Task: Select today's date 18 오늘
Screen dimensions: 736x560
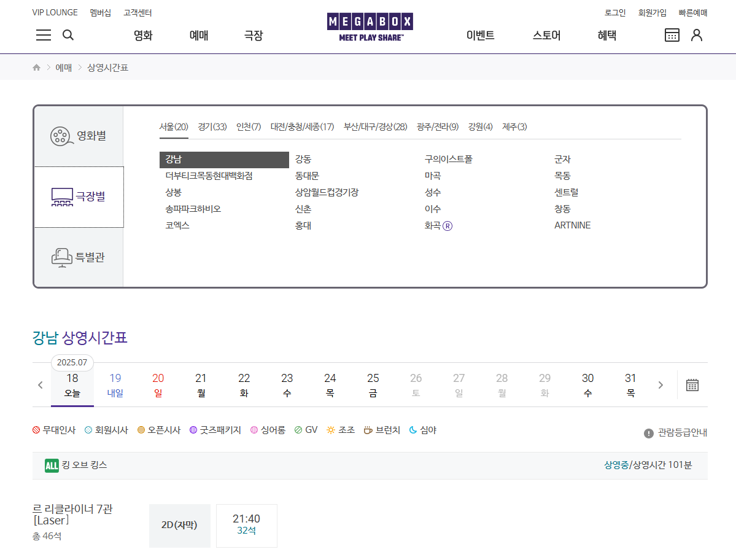Action: pos(72,385)
